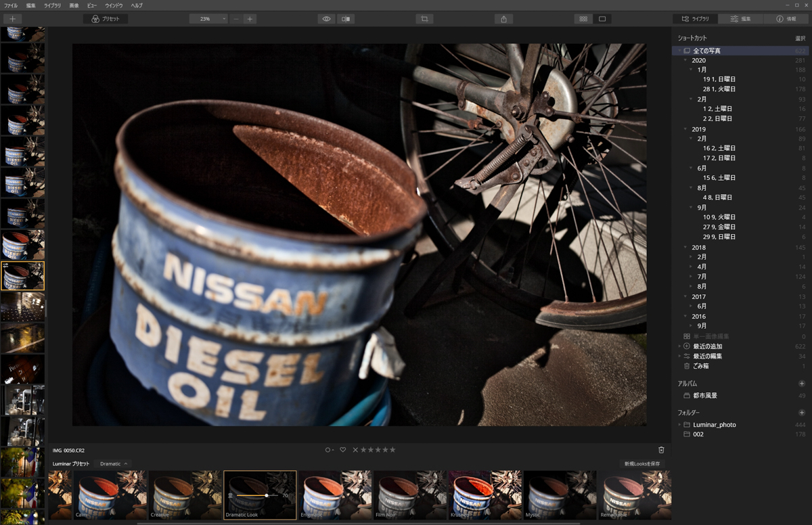The width and height of the screenshot is (812, 525).
Task: Expand the Luminar_photo folder arrow
Action: click(679, 425)
